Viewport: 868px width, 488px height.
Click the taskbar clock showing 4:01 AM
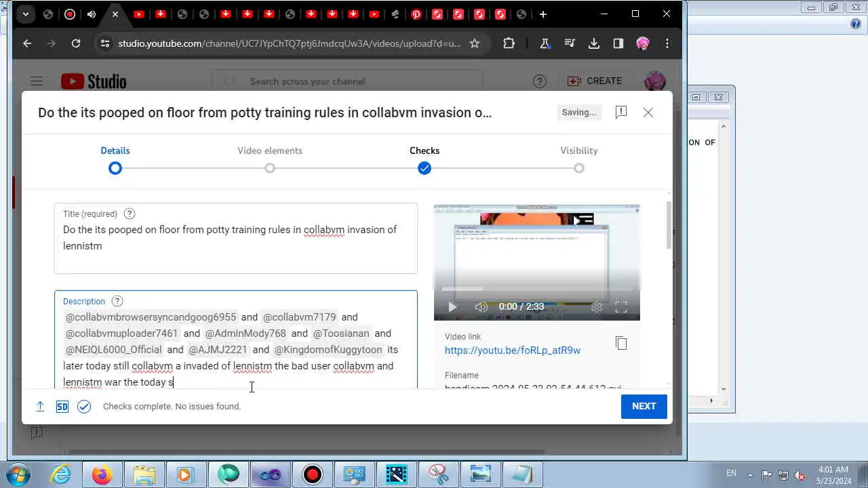pyautogui.click(x=833, y=474)
